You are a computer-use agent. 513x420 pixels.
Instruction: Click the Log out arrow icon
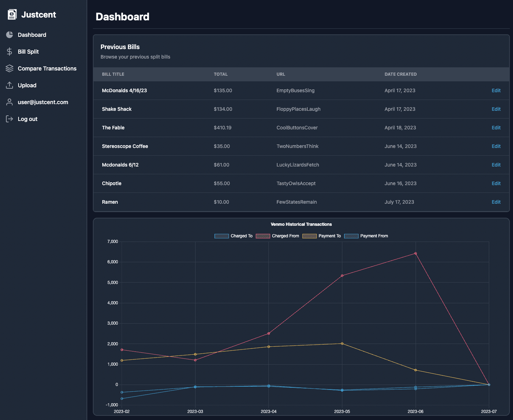pos(9,119)
